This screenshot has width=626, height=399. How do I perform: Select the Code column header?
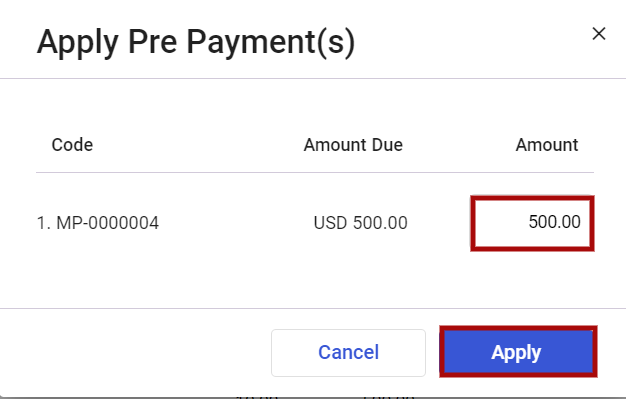coord(72,145)
